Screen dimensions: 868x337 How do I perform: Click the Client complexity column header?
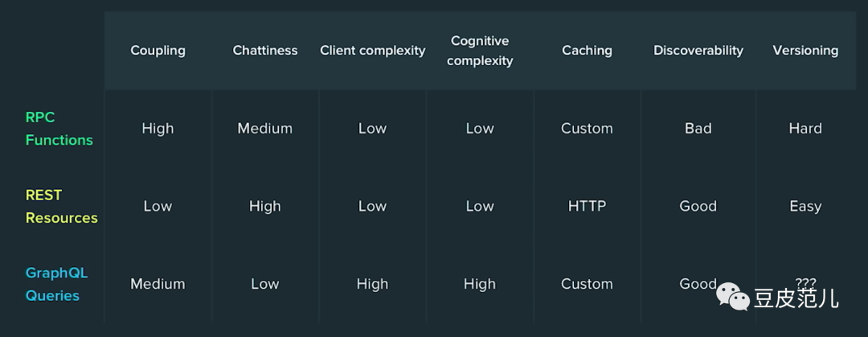click(x=372, y=50)
